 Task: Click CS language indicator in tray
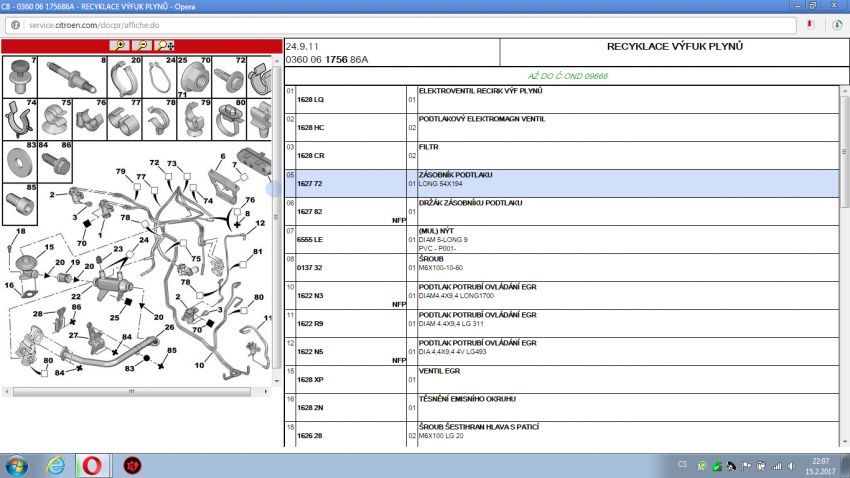click(x=682, y=464)
